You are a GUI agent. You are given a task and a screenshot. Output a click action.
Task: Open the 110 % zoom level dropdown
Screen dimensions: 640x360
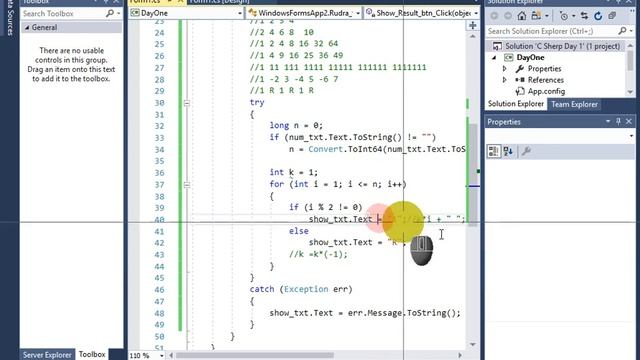click(162, 356)
